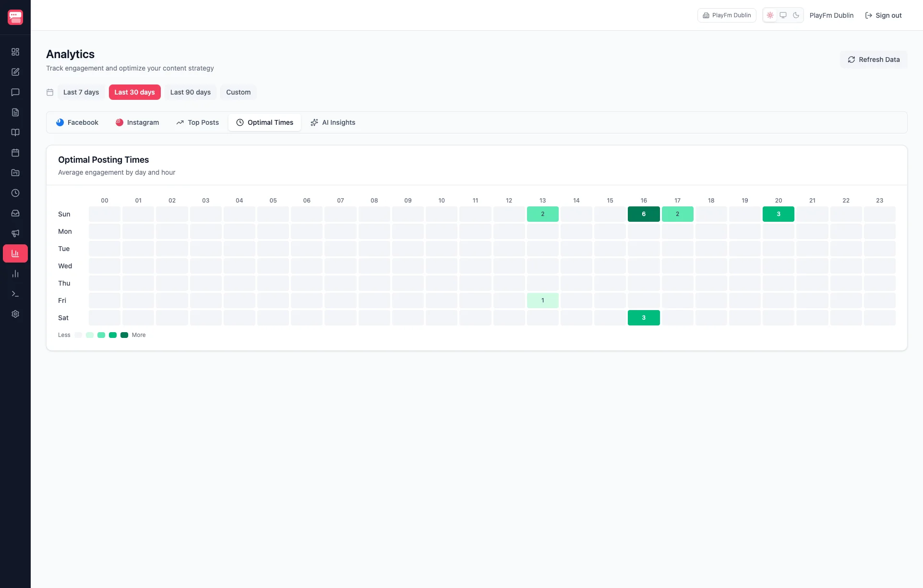The height and width of the screenshot is (588, 923).
Task: Open the comments/chat icon in sidebar
Action: [x=15, y=92]
